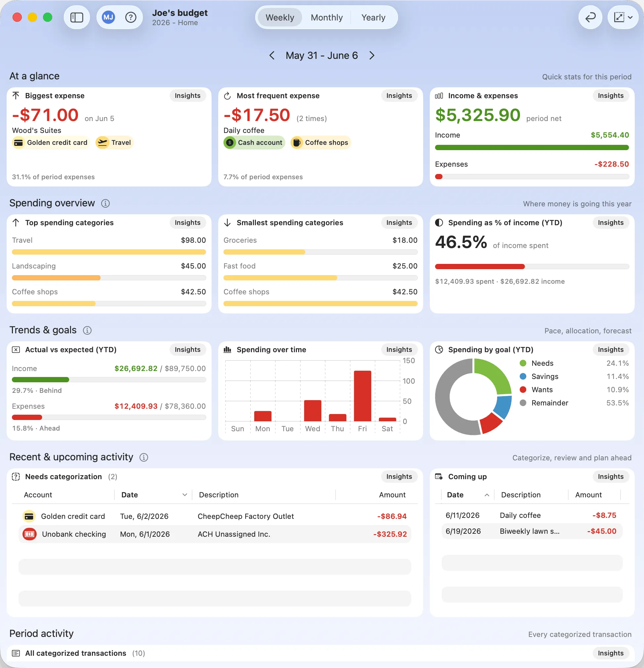Click the Savings legend color dot
Viewport: 644px width, 668px height.
523,377
